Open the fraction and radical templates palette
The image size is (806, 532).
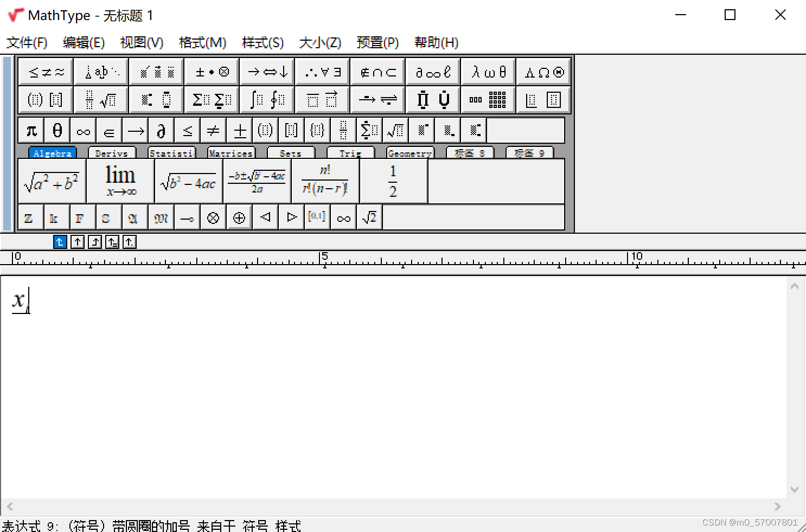[101, 100]
